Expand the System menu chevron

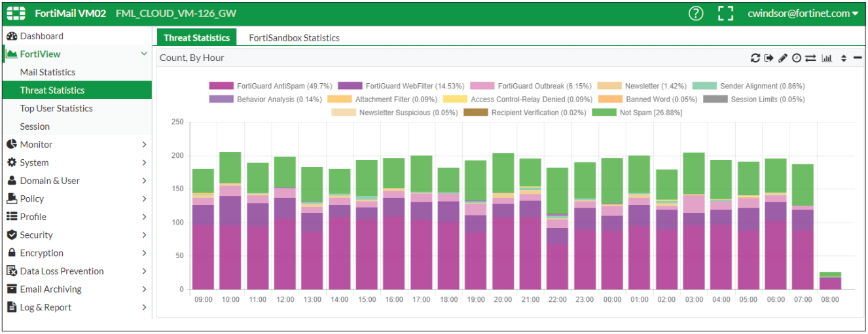[144, 162]
